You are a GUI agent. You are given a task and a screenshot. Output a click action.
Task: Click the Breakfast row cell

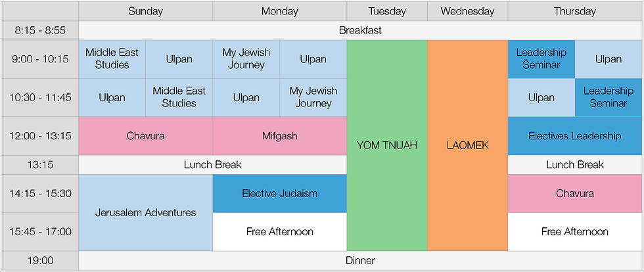click(360, 30)
